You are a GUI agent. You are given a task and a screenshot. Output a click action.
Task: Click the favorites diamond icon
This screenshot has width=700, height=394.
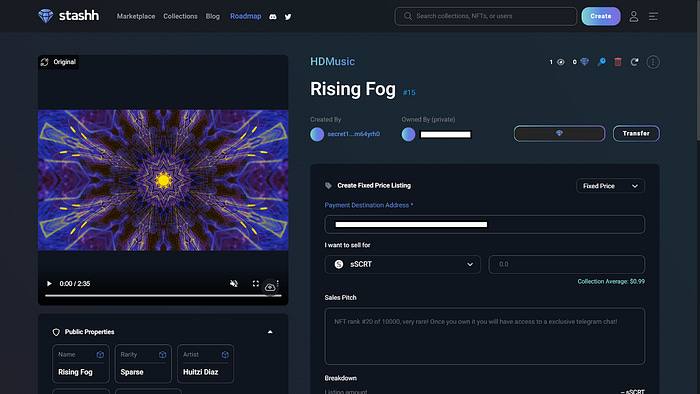click(584, 62)
